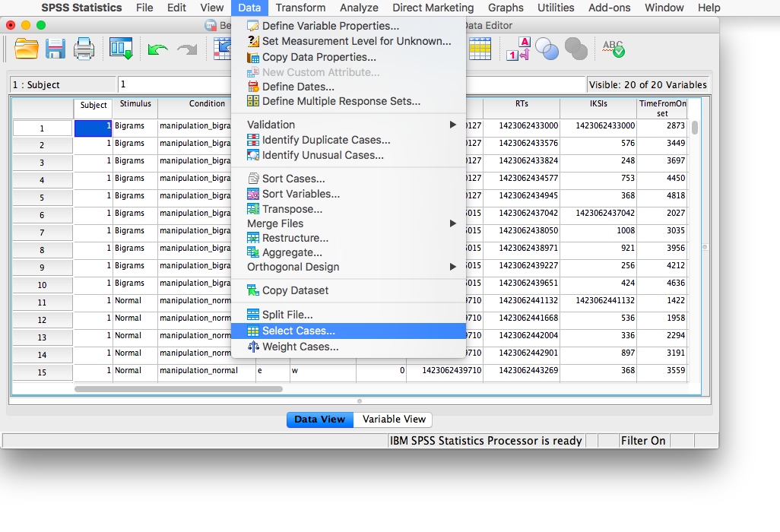Show all variables gray circles icon
The height and width of the screenshot is (532, 780).
(x=576, y=49)
